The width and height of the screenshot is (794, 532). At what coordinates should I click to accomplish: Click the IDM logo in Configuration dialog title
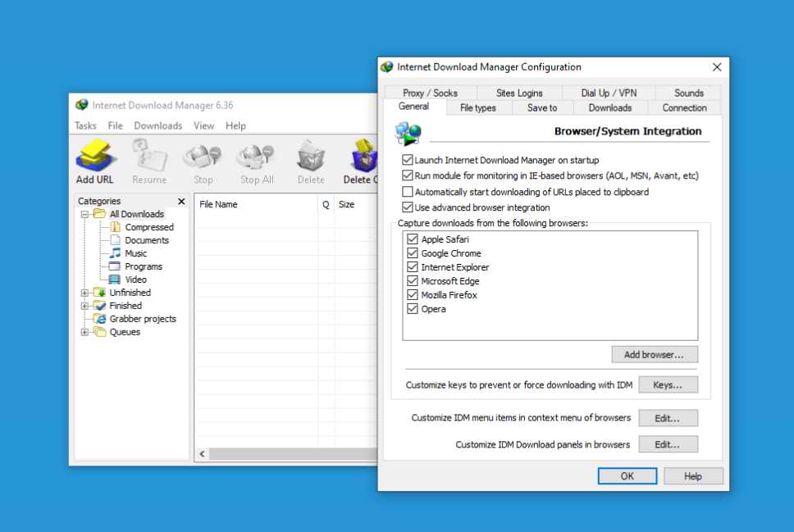click(387, 67)
